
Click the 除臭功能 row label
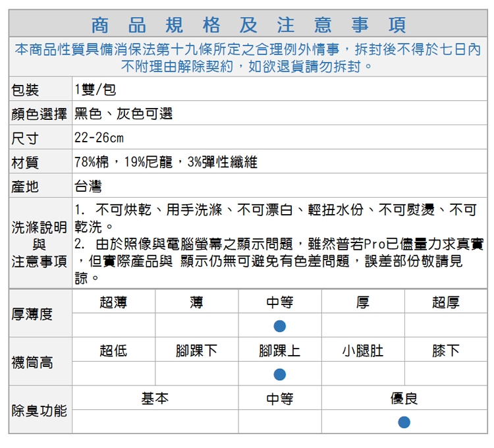tap(40, 410)
